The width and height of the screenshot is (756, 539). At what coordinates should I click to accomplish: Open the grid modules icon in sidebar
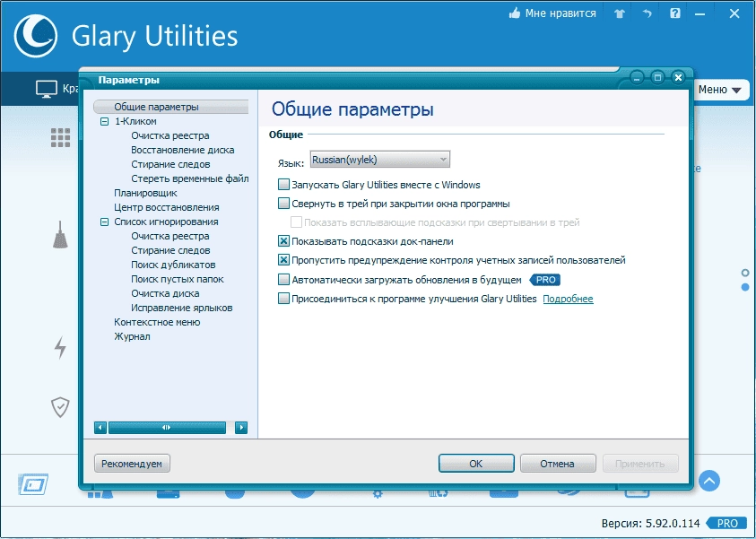[x=61, y=138]
